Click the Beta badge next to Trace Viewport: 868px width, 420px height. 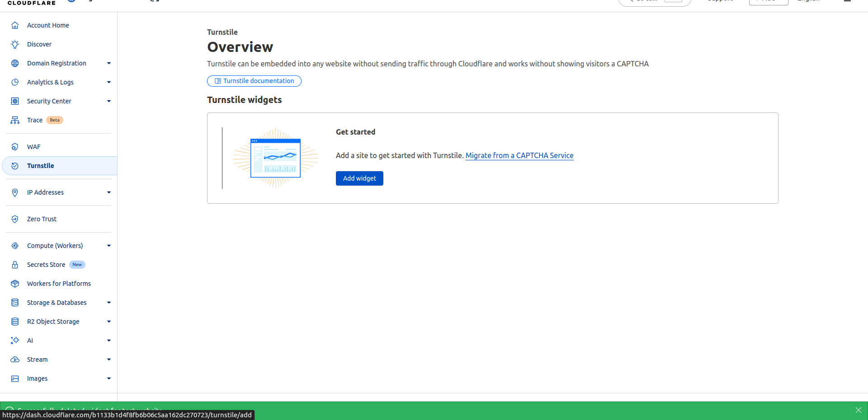pos(55,120)
